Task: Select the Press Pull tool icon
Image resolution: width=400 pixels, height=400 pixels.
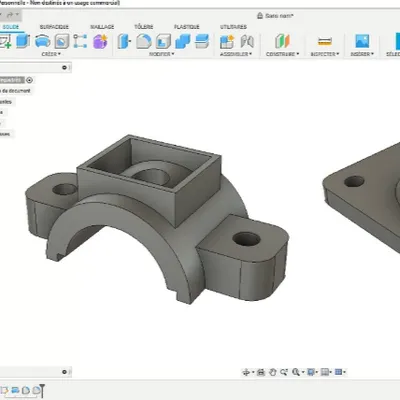Action: [x=124, y=41]
